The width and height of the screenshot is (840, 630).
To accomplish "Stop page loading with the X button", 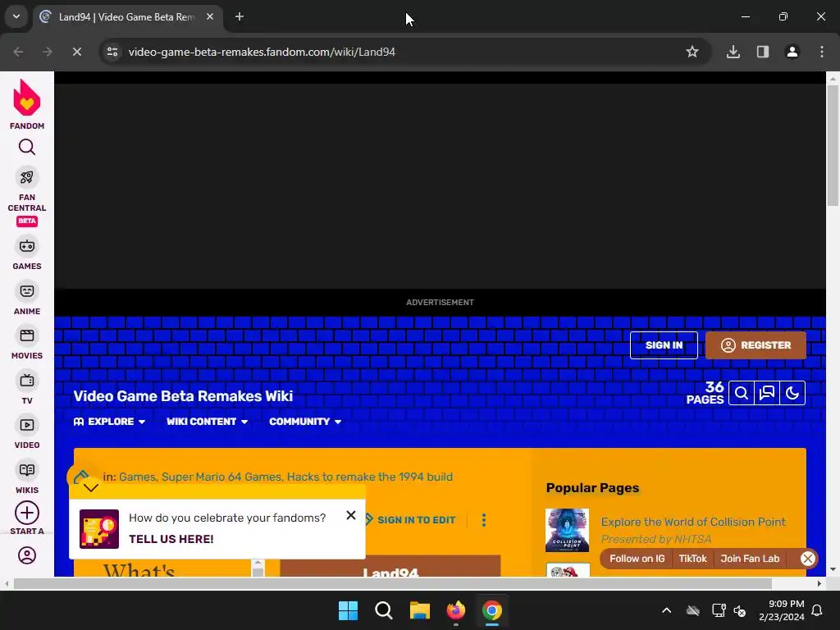I will (x=76, y=52).
